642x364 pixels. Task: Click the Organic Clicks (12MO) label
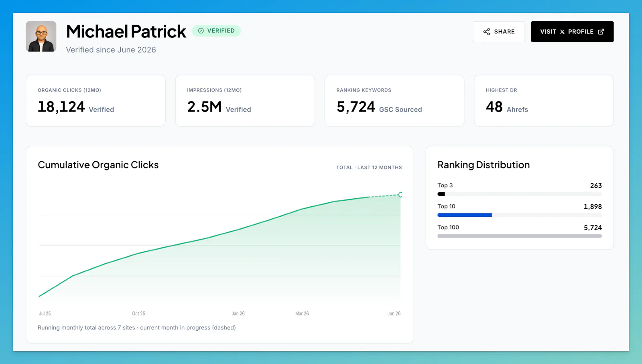[69, 90]
